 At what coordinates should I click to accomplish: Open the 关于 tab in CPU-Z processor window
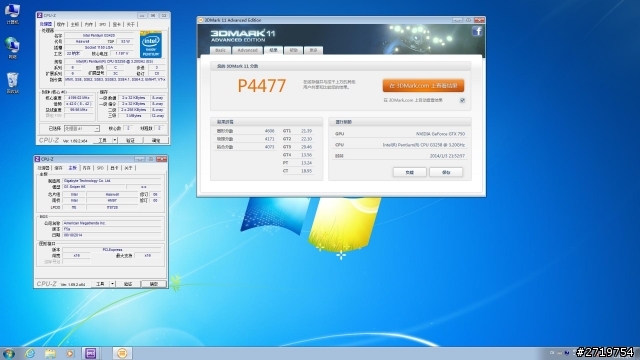tap(130, 24)
